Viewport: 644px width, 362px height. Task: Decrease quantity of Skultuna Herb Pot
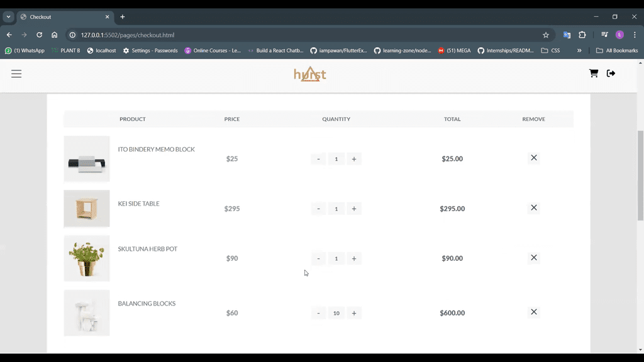(x=318, y=258)
